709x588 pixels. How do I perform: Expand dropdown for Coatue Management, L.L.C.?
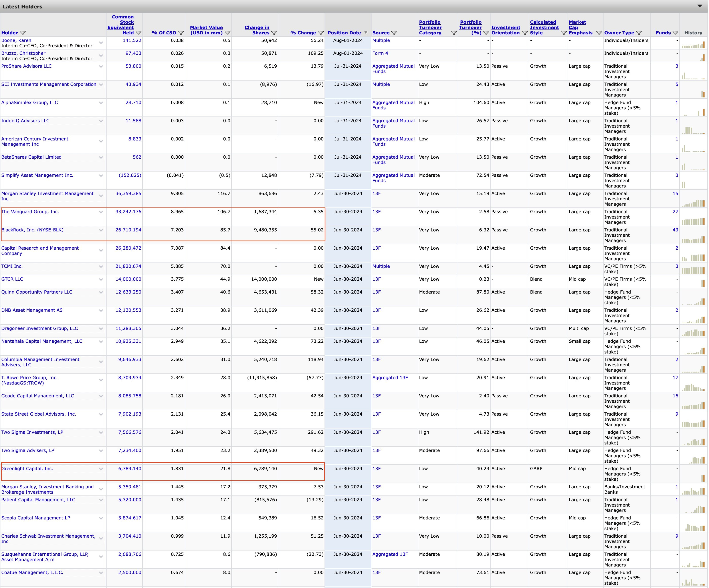[x=101, y=573]
